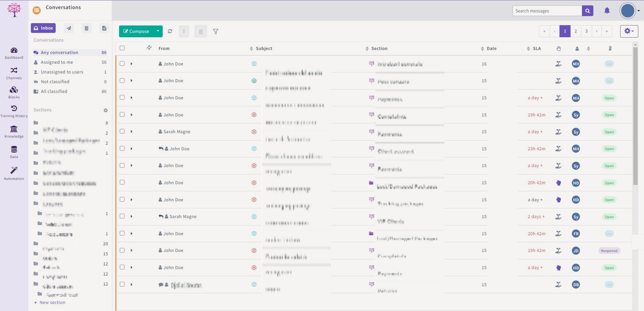Select Not classified filter
This screenshot has height=311, width=644.
click(70, 82)
